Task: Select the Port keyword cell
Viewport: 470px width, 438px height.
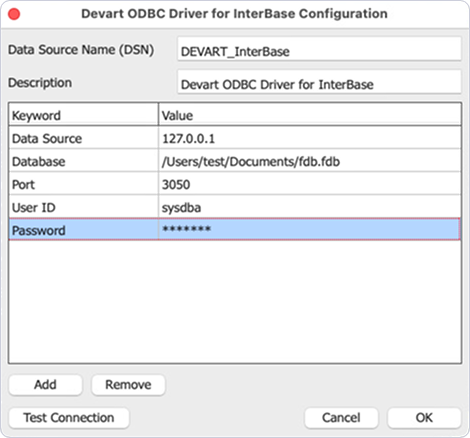Action: click(83, 184)
